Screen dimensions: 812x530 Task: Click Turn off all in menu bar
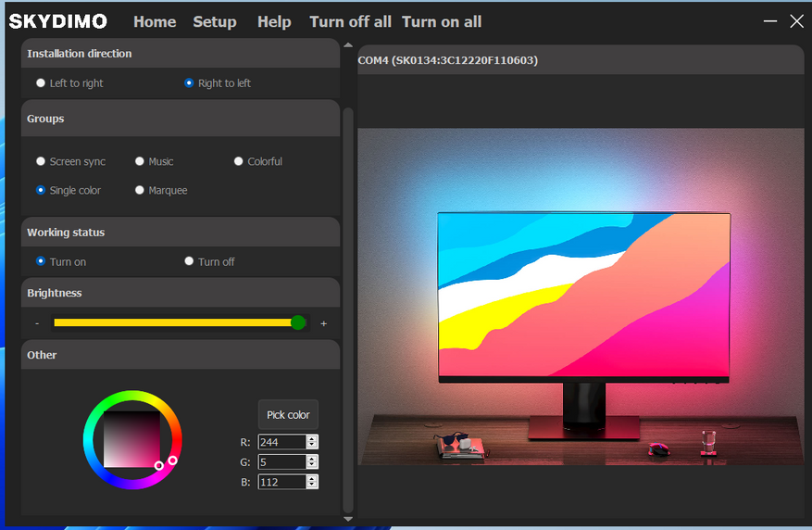[x=350, y=21]
